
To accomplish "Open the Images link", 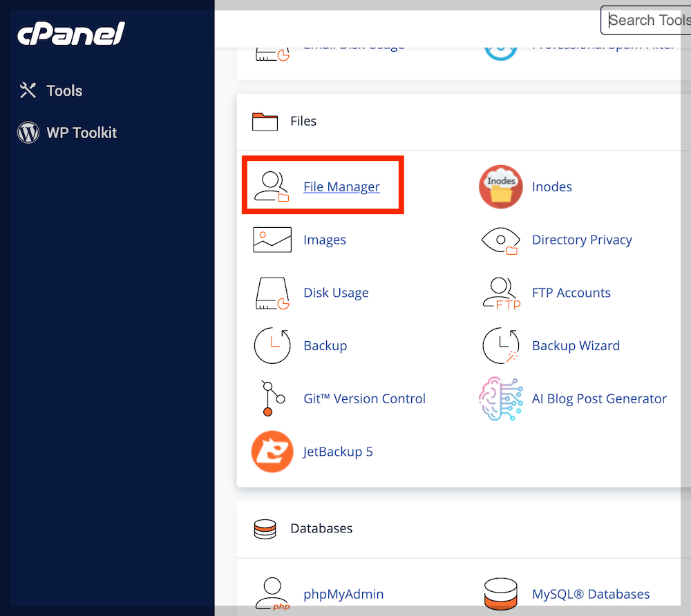I will tap(325, 240).
